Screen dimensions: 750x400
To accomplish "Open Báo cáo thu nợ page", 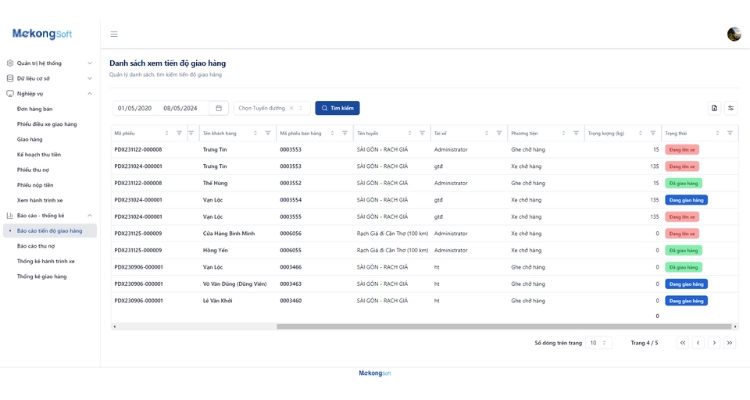I will 36,246.
